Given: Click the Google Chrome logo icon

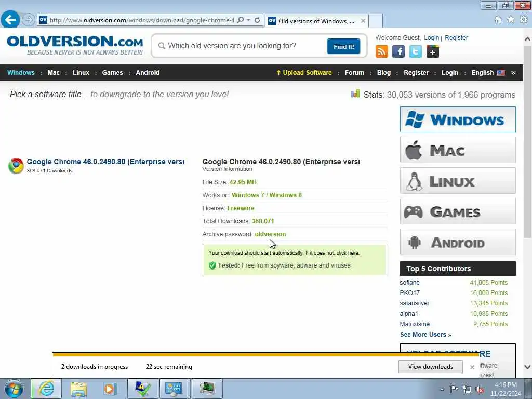Looking at the screenshot, I should coord(16,166).
